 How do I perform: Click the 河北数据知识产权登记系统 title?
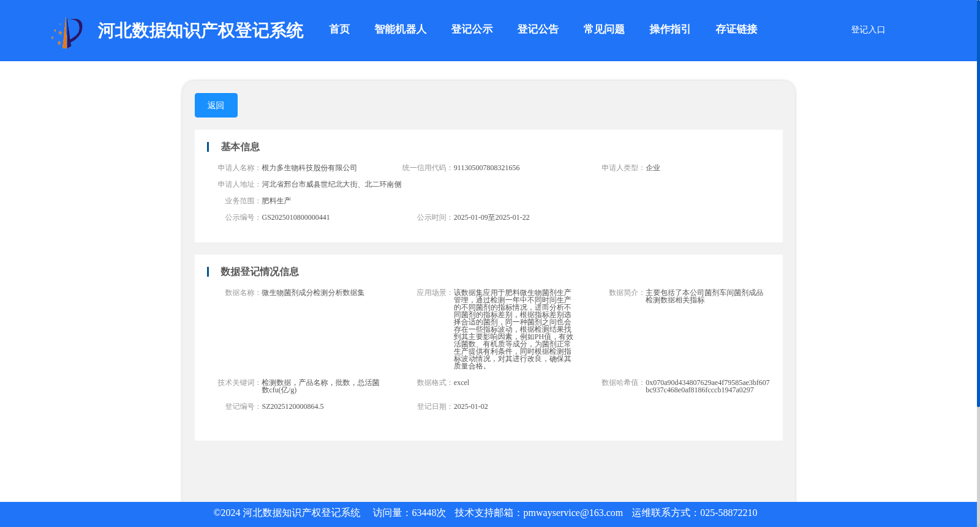coord(200,31)
